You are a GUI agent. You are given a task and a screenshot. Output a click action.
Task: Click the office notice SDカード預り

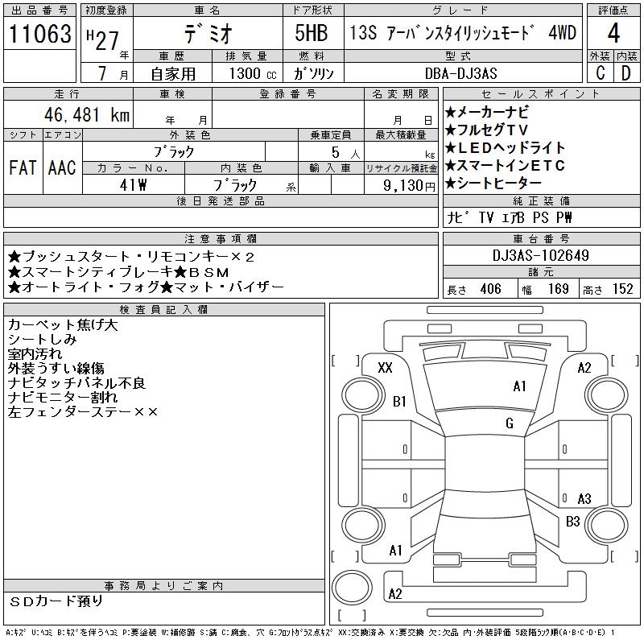56,601
